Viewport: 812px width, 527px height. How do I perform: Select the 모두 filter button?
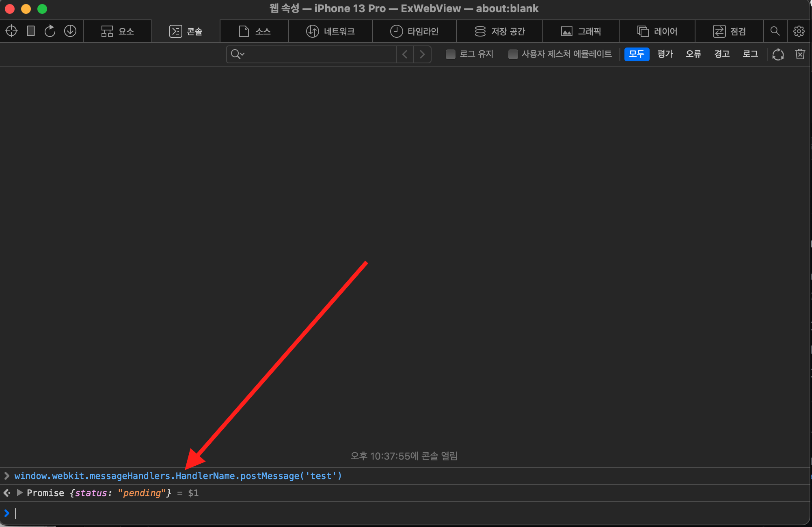coord(636,54)
